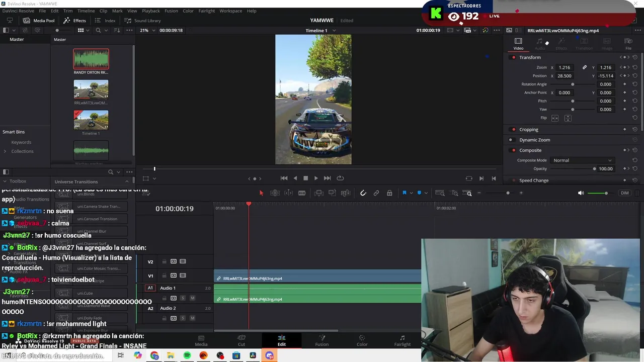Toggle the DIM audio button
The image size is (644, 362).
click(x=624, y=193)
